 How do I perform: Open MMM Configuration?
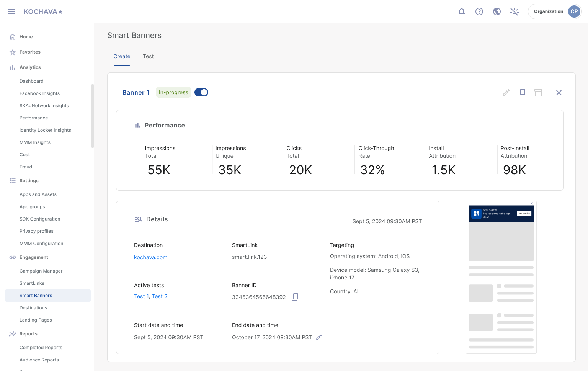click(x=41, y=244)
